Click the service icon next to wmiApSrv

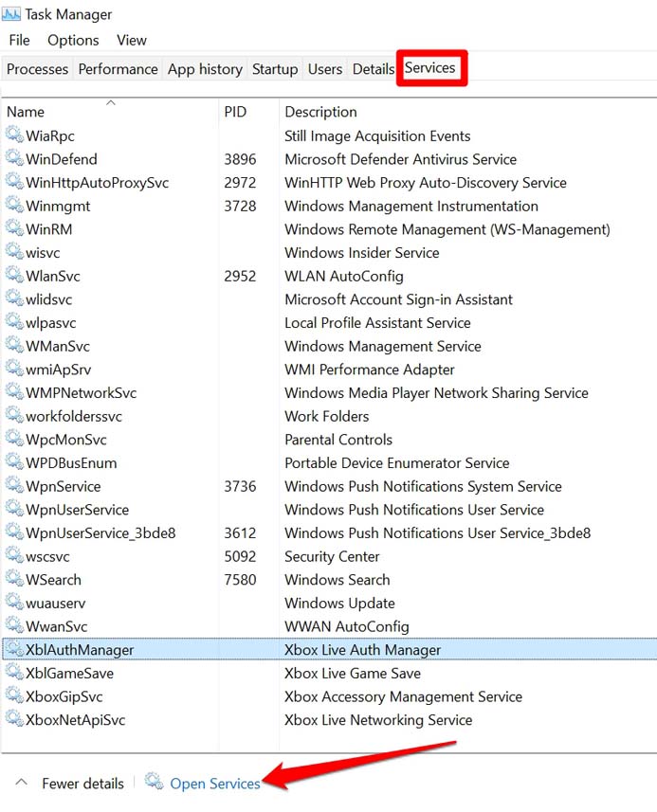coord(14,369)
